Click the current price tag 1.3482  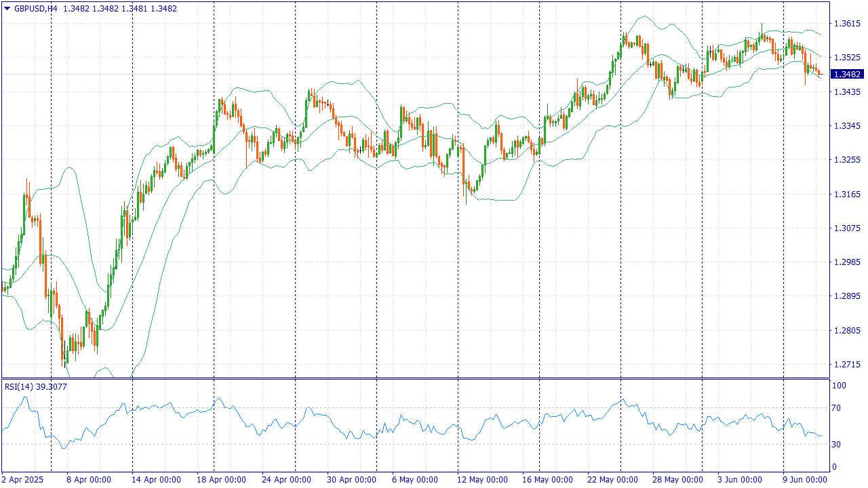(x=848, y=75)
